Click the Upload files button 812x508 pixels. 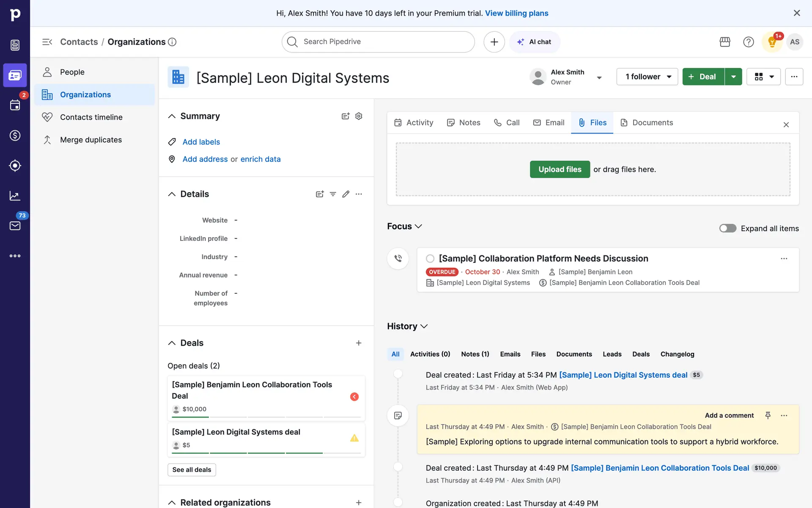tap(560, 169)
